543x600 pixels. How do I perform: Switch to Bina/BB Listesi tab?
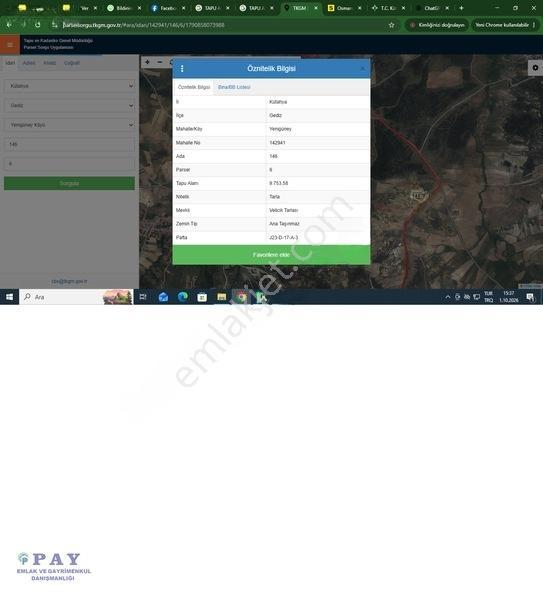click(x=234, y=87)
